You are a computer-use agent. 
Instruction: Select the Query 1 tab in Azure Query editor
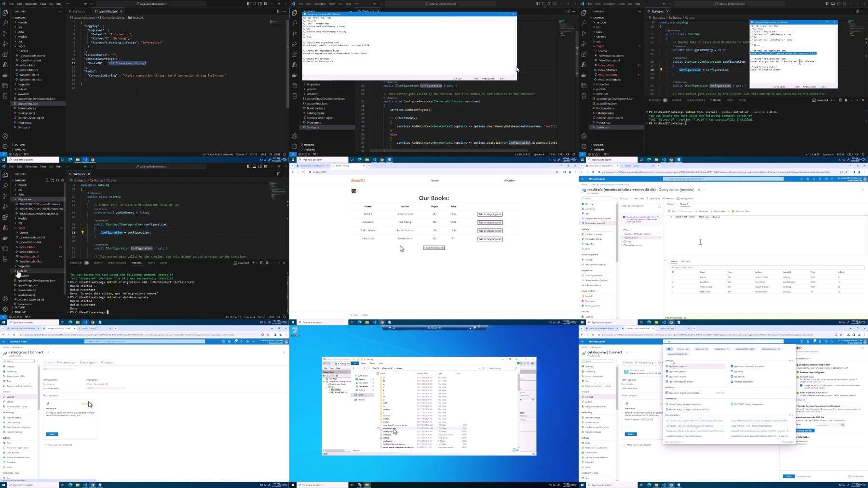[671, 205]
